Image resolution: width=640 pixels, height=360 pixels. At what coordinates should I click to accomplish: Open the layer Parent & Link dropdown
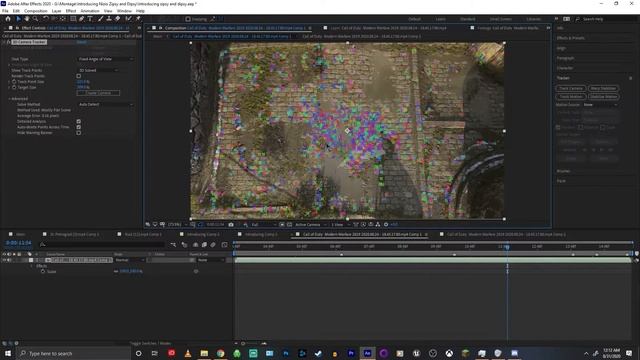tap(211, 260)
